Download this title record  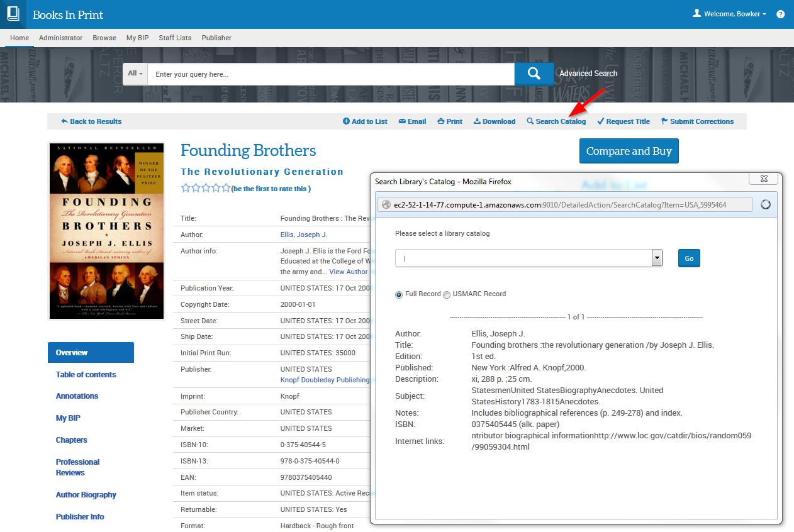[495, 121]
